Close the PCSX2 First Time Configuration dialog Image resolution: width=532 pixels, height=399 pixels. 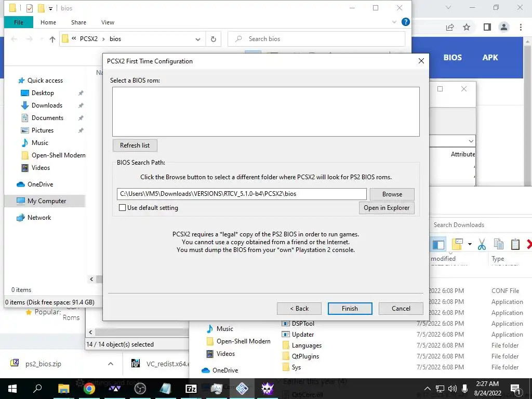[x=421, y=61]
